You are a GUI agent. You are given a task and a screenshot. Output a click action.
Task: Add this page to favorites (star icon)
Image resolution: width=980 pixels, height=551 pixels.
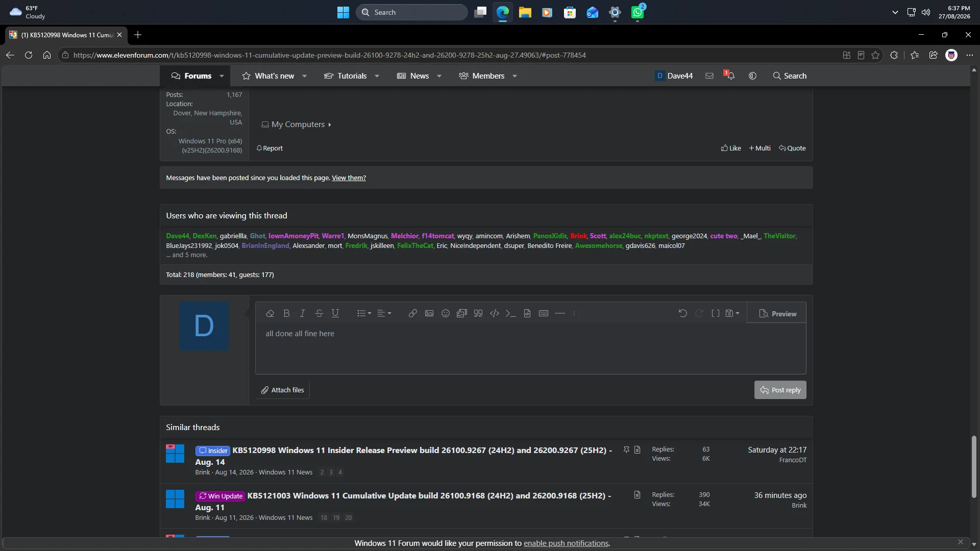tap(876, 55)
